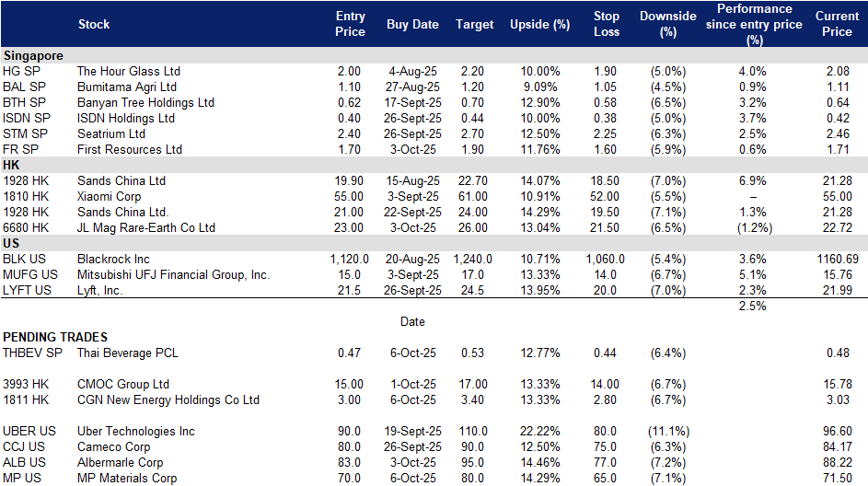
Task: Click the 27-Aug-25 buy date
Action: tap(412, 87)
